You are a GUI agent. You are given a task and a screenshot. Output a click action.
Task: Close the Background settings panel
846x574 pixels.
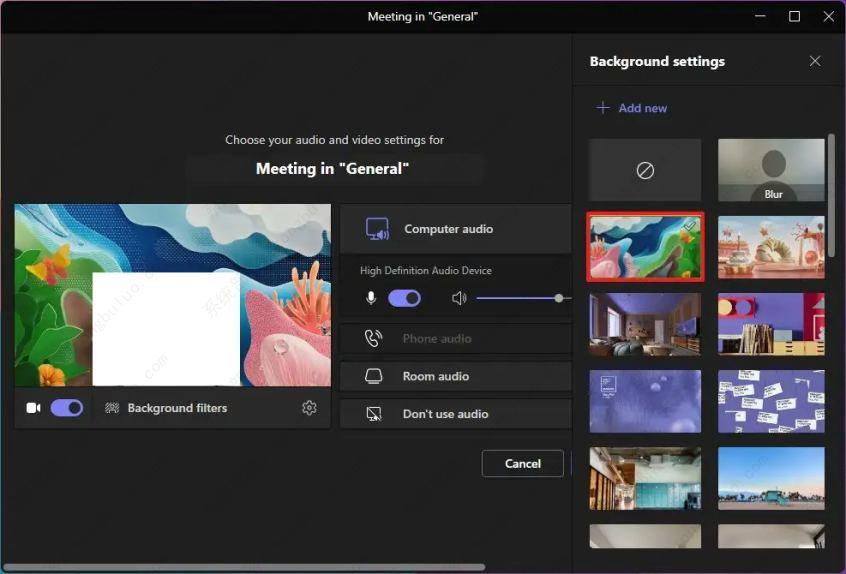point(815,61)
